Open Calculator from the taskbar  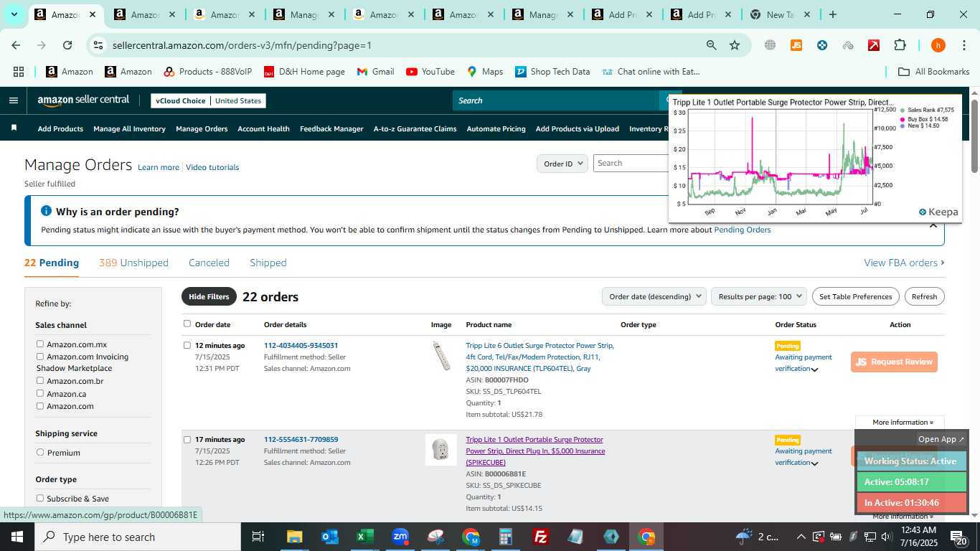click(506, 537)
